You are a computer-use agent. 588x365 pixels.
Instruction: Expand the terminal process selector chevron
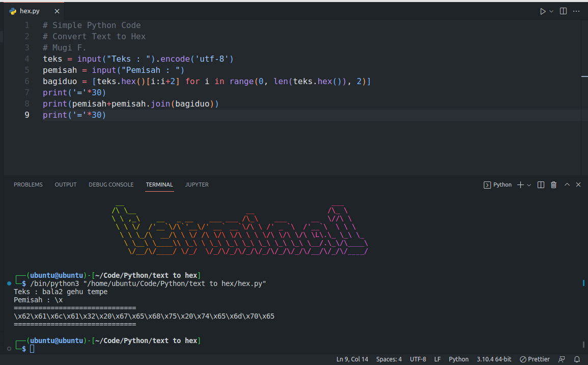pos(528,185)
